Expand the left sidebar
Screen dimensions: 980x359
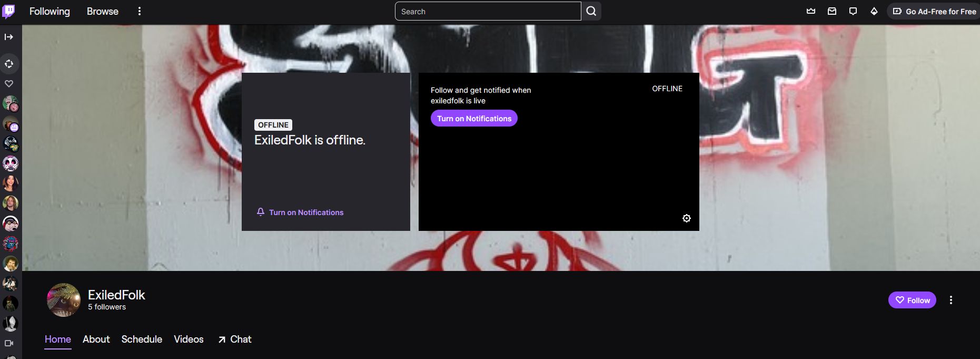tap(9, 37)
